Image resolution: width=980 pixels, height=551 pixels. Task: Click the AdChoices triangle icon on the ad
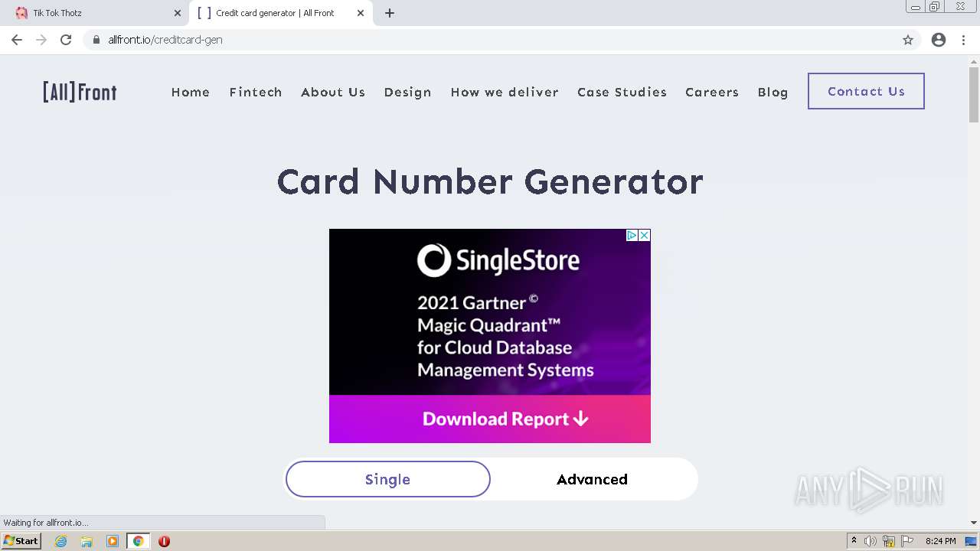[x=632, y=235]
